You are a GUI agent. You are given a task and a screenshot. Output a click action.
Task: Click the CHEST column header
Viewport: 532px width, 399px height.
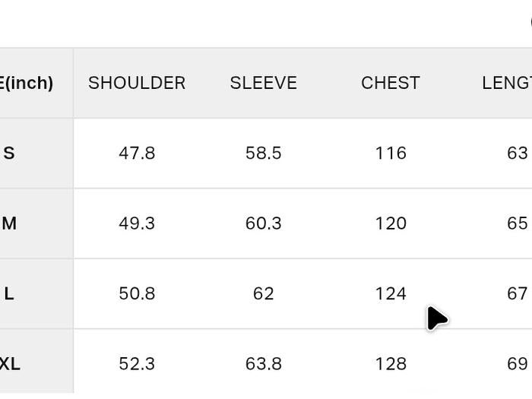(391, 83)
